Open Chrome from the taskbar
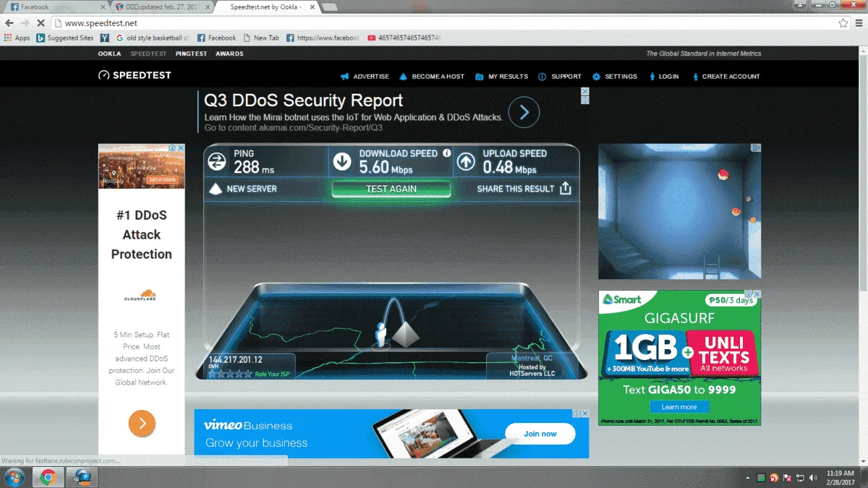 48,477
